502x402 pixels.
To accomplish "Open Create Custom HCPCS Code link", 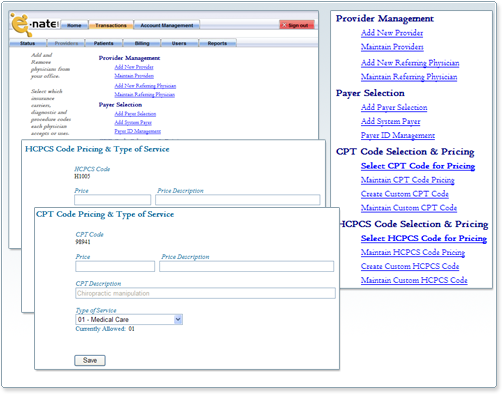I will tap(410, 266).
